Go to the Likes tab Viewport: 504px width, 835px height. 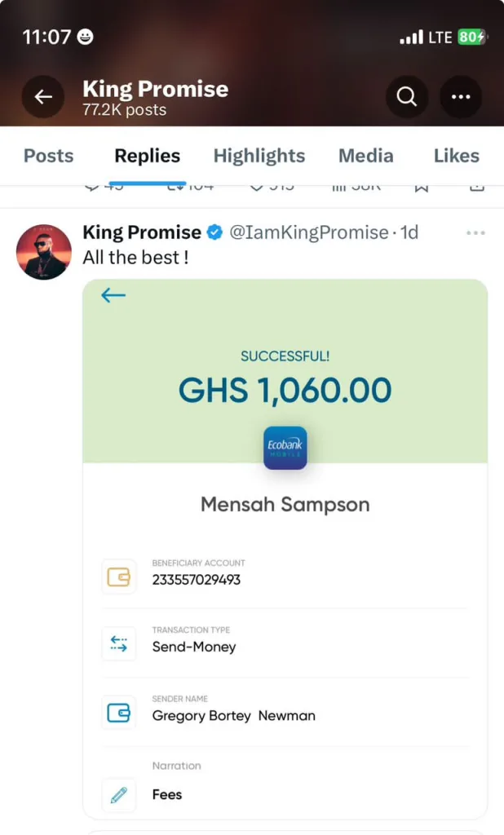pyautogui.click(x=456, y=156)
